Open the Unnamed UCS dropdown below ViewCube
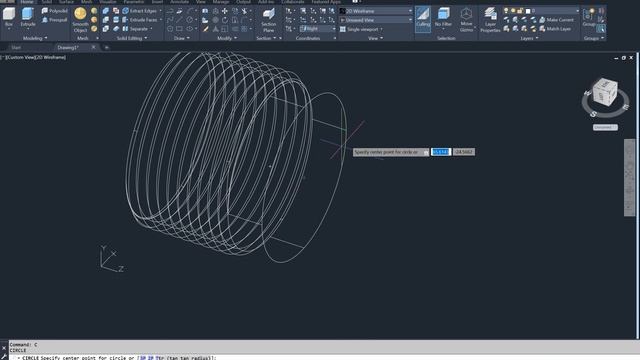Viewport: 640px width, 360px height. pyautogui.click(x=605, y=127)
